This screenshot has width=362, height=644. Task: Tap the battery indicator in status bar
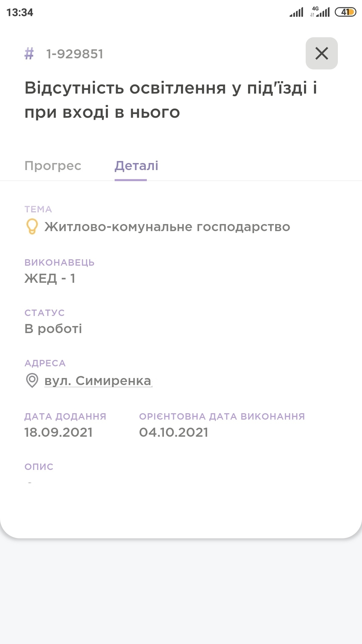point(345,12)
